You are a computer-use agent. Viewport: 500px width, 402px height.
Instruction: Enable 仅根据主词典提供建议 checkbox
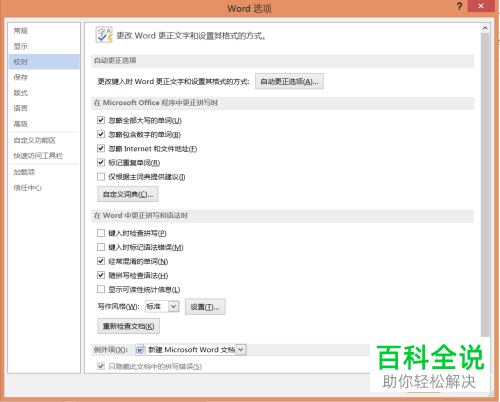point(101,176)
